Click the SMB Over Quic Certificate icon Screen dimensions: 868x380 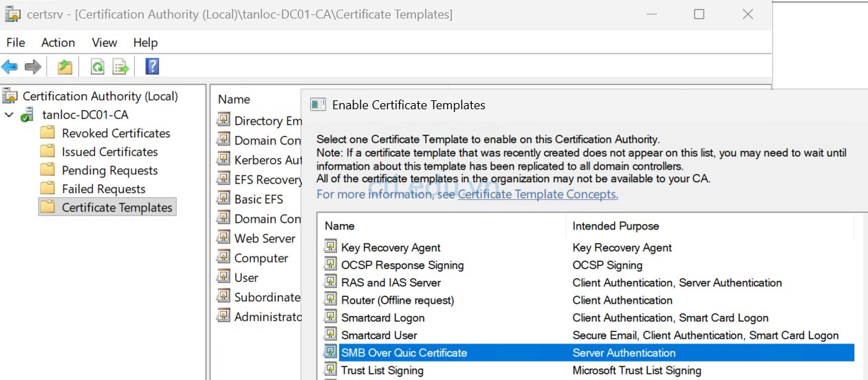pyautogui.click(x=331, y=352)
